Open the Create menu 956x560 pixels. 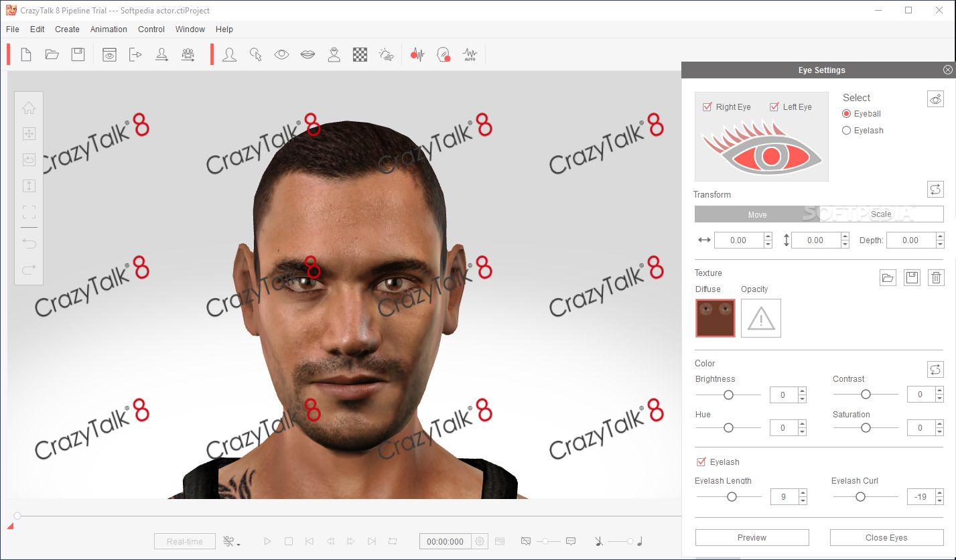(67, 29)
